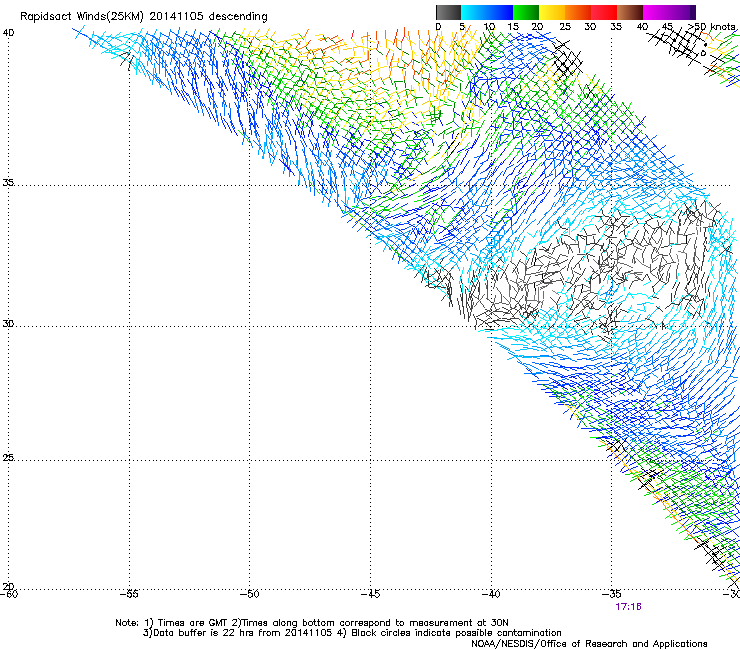Click the yellow 20-25 knots color band

[x=552, y=12]
